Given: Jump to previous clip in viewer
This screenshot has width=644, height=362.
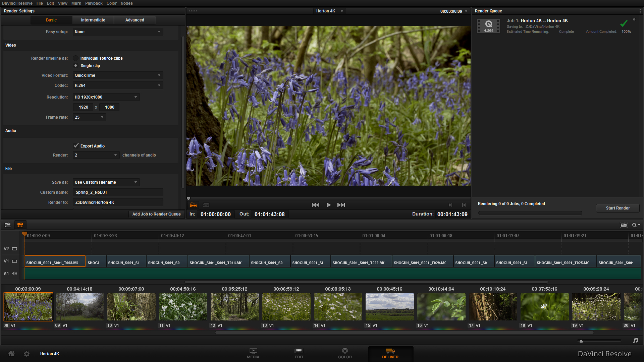Looking at the screenshot, I should coord(315,205).
